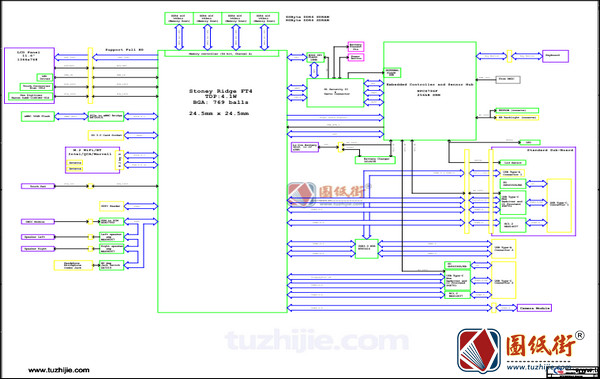Select the M.2 WiFi/BT module block

point(92,160)
